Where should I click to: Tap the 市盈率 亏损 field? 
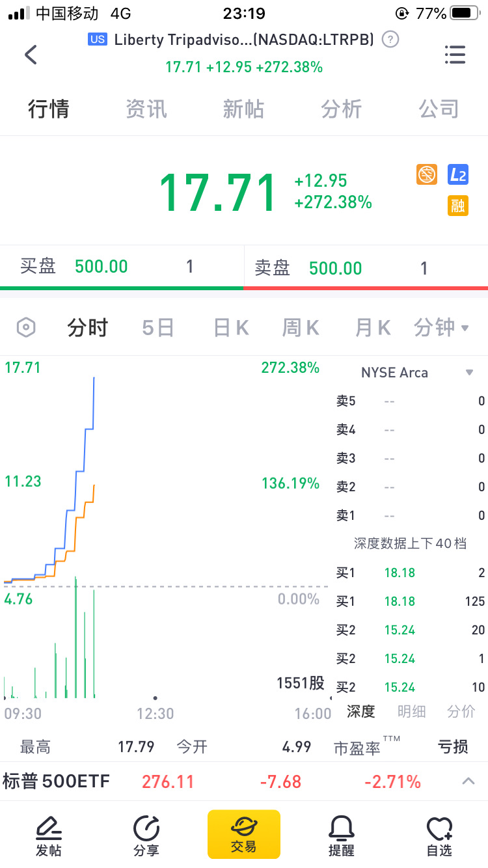pyautogui.click(x=401, y=746)
